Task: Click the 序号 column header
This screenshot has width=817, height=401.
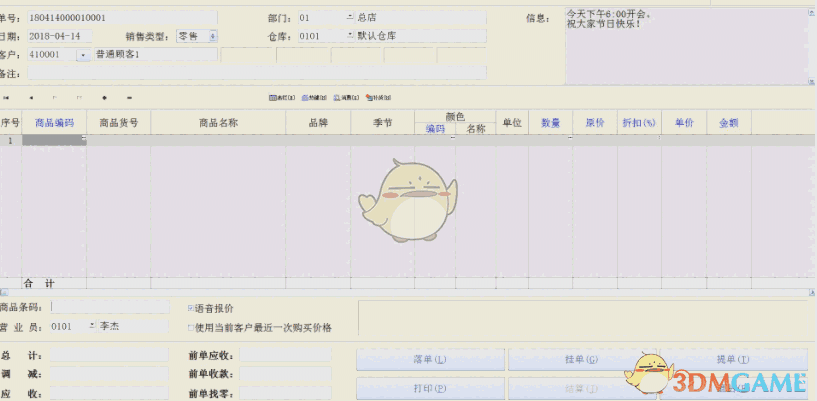Action: coord(10,123)
